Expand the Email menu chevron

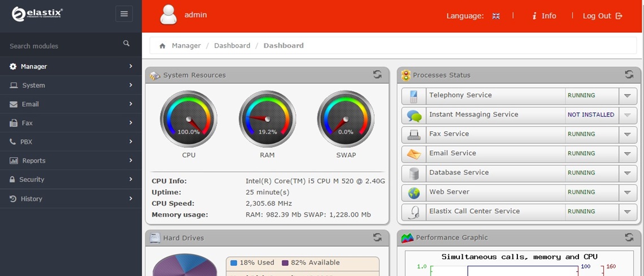point(130,103)
